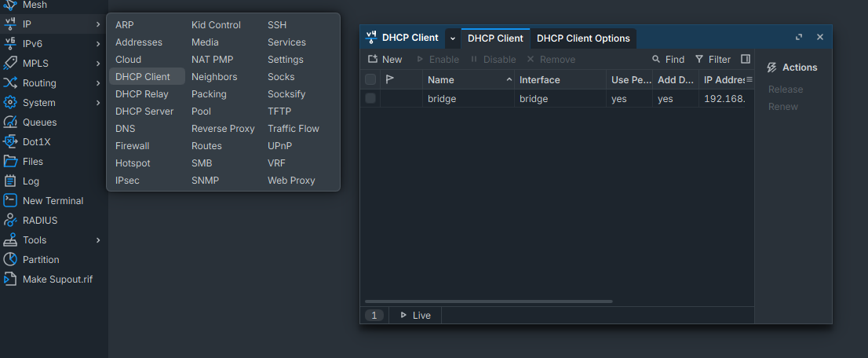Screen dimensions: 868x358
Task: Open the column settings menu icon
Action: click(749, 80)
